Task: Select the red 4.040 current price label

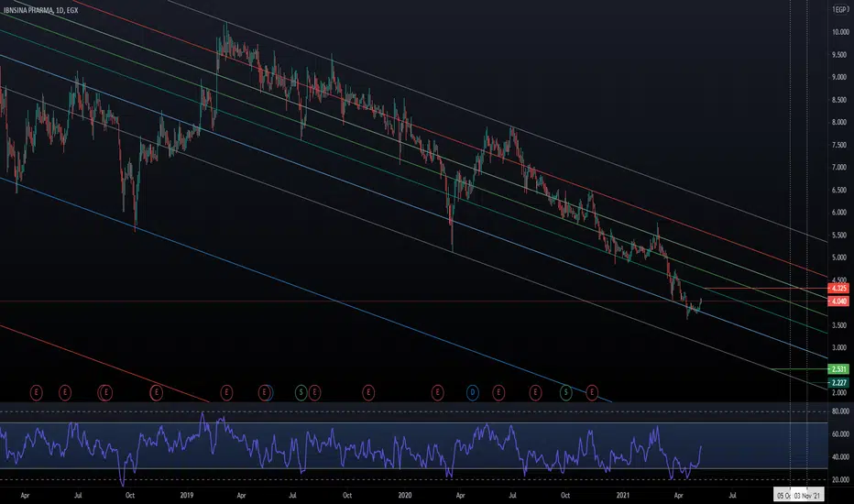Action: click(x=838, y=301)
